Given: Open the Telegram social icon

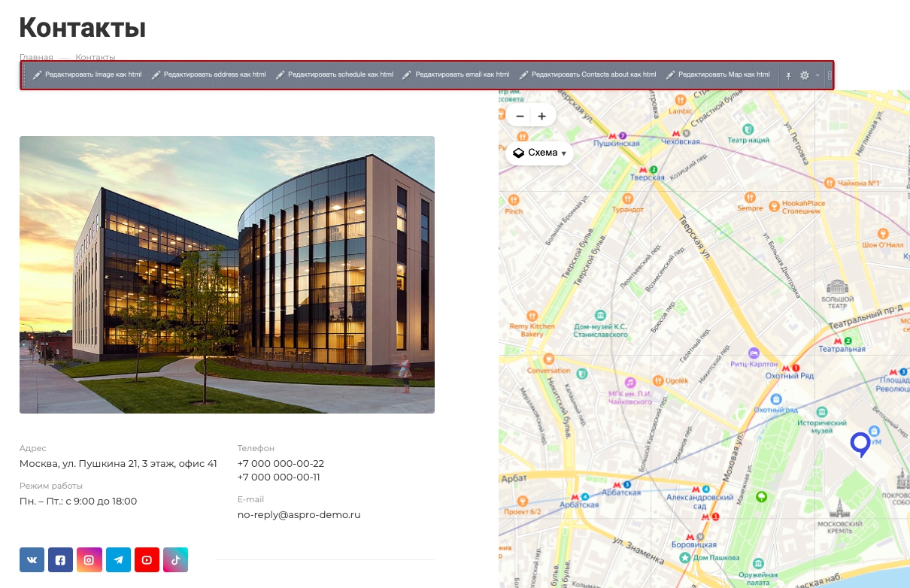Looking at the screenshot, I should pyautogui.click(x=118, y=559).
